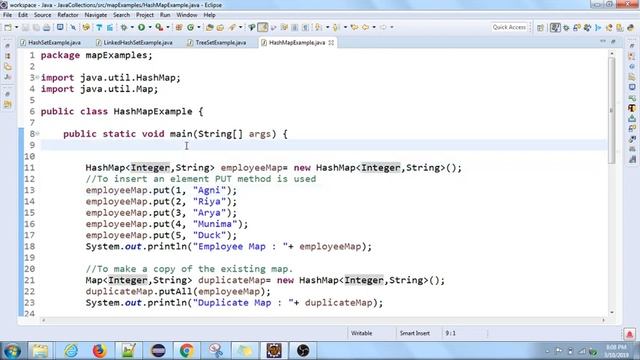
Task: Click on code line 9 in editor
Action: pyautogui.click(x=323, y=145)
